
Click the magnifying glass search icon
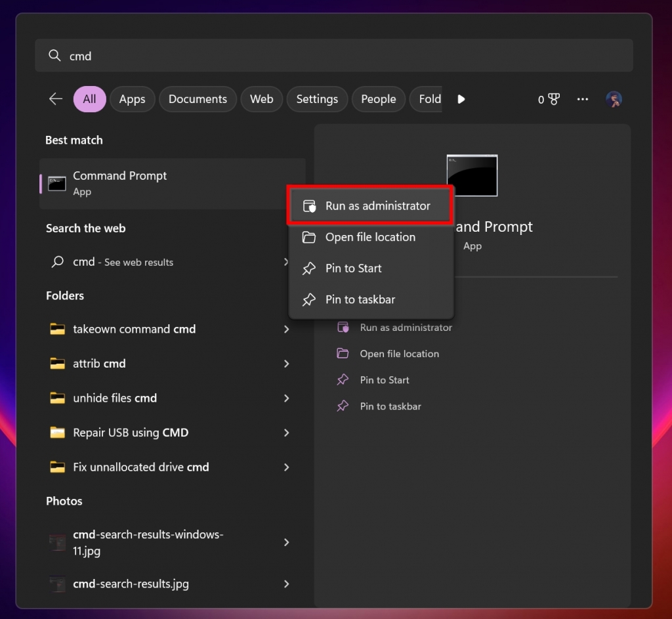pyautogui.click(x=54, y=56)
